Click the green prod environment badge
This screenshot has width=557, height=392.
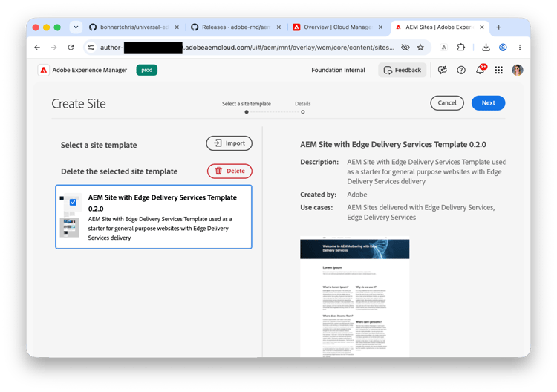pos(147,70)
